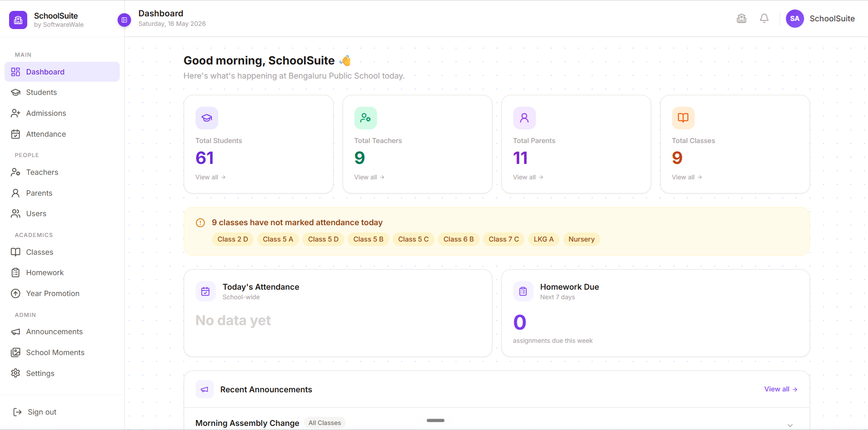View all recent announcements link

pos(781,389)
